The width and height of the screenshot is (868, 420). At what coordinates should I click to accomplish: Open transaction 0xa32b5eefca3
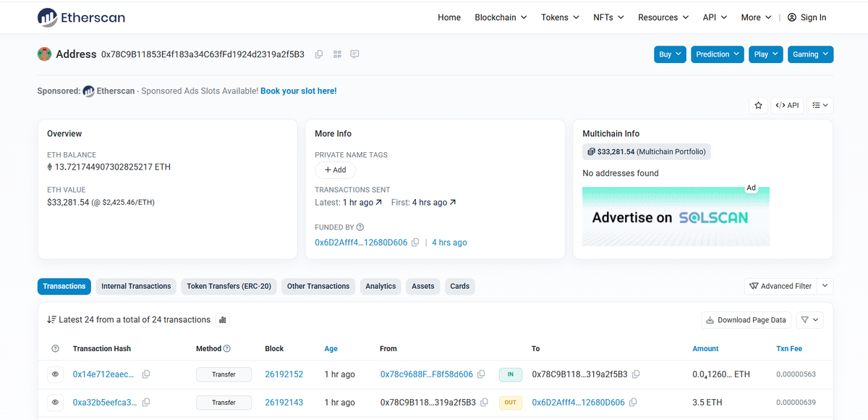106,402
